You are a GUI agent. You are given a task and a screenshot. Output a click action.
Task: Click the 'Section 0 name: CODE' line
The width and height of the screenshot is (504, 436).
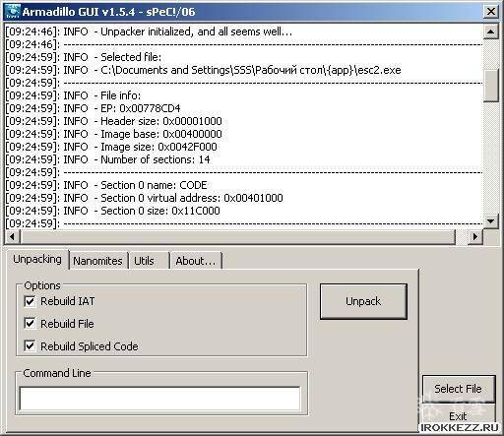[x=106, y=185]
